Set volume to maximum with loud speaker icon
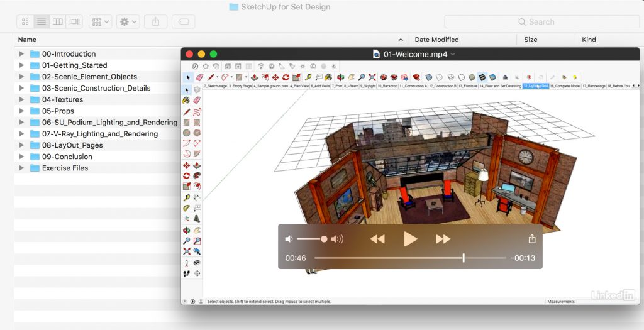This screenshot has width=644, height=330. coord(337,239)
